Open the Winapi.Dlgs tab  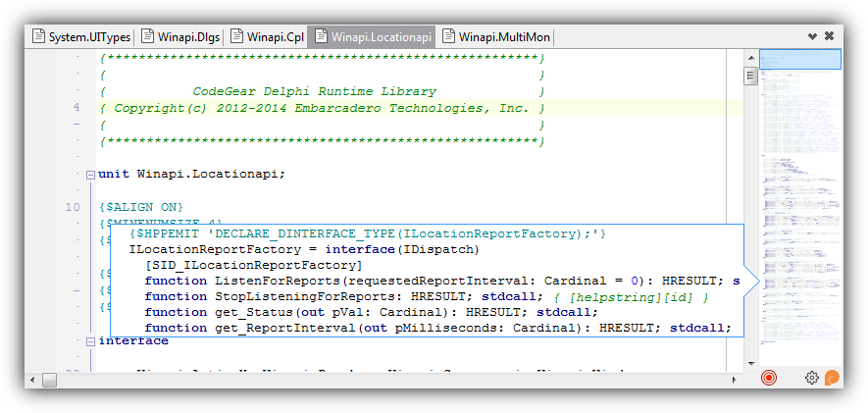click(180, 37)
